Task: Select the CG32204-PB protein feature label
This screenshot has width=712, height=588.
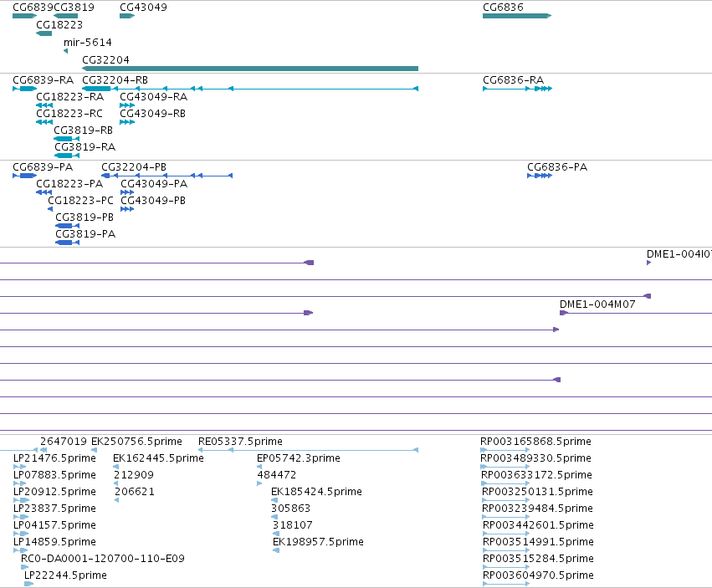Action: point(134,167)
